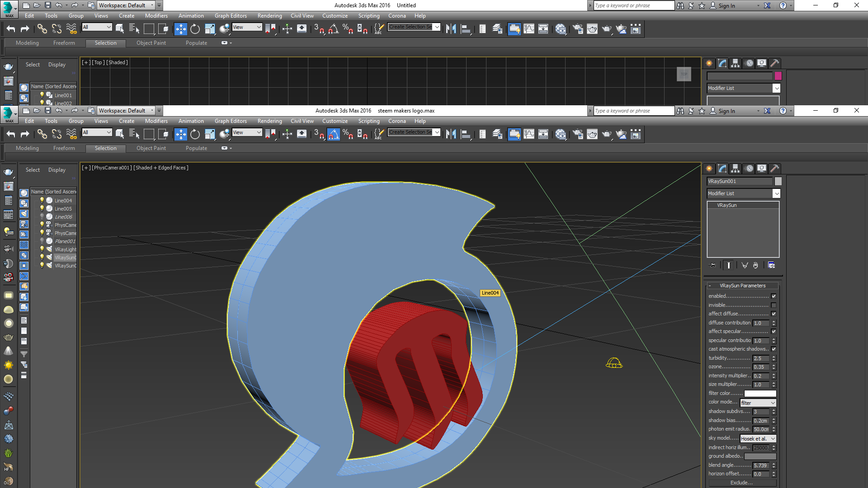
Task: Click Display in front window scene explorer
Action: click(x=57, y=170)
